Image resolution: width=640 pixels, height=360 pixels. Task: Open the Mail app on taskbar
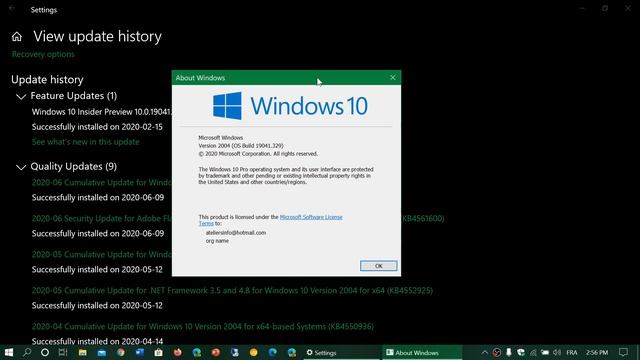(102, 352)
